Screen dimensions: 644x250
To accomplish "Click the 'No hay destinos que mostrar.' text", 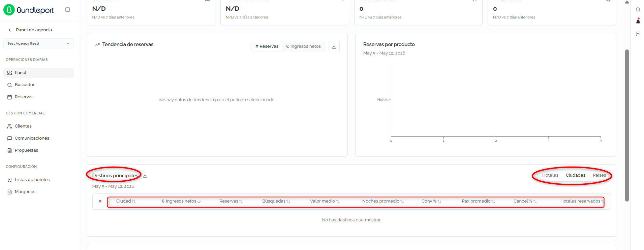I will tap(351, 220).
